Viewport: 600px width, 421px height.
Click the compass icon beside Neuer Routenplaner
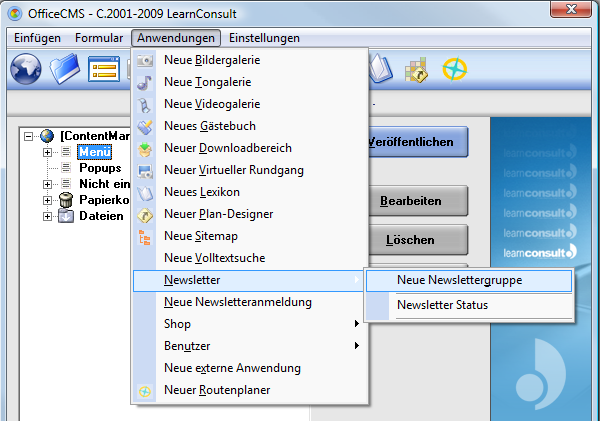(145, 391)
